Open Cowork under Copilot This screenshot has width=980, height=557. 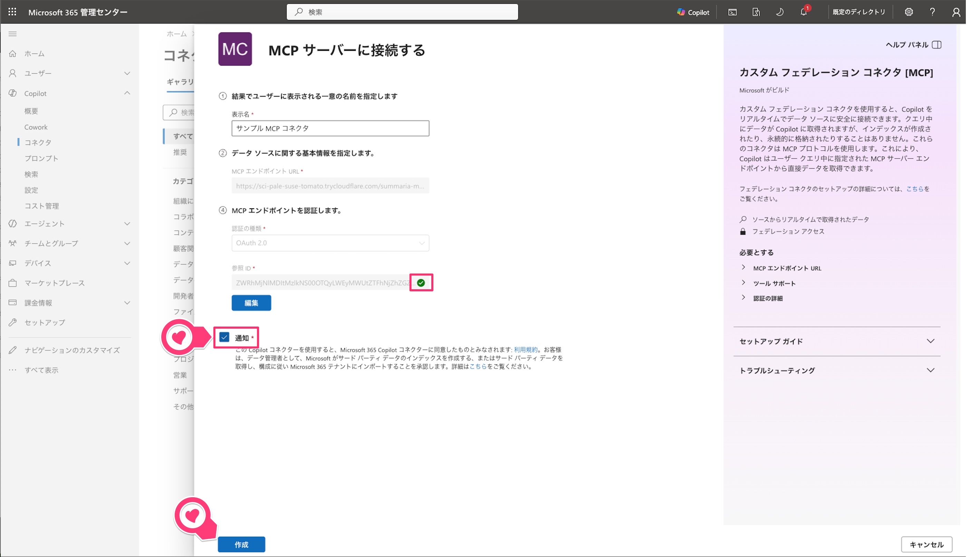pos(36,127)
